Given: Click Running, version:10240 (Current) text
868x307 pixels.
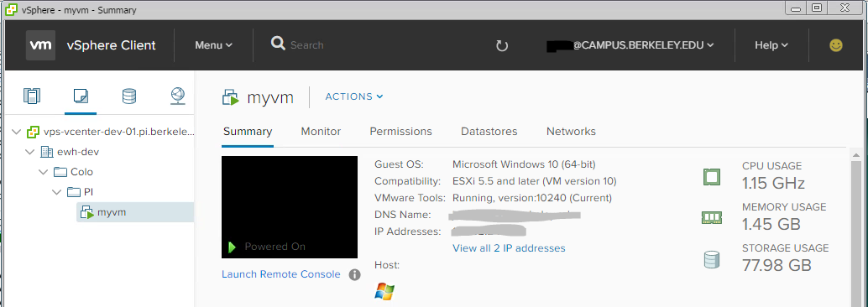Looking at the screenshot, I should tap(532, 198).
